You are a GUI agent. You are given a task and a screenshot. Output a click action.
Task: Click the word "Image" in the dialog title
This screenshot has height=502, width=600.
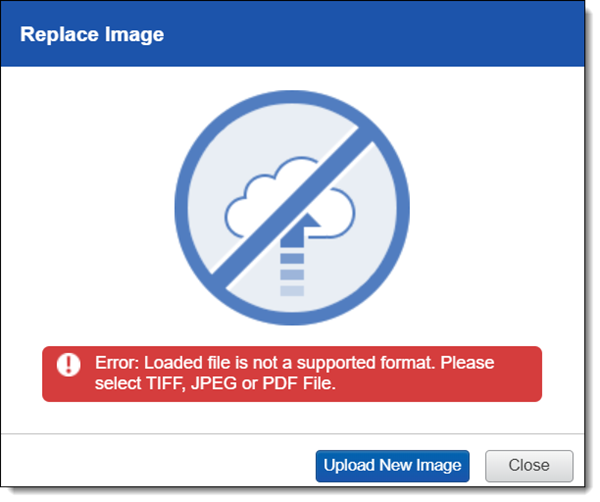(137, 35)
